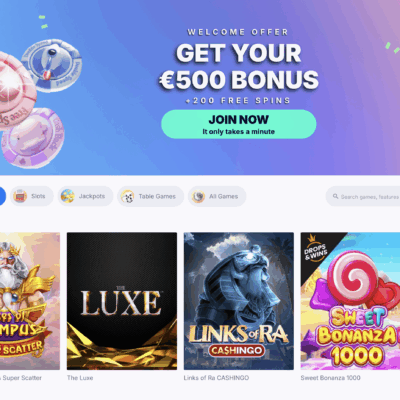
Task: Open the Jackpots category tab
Action: point(85,196)
